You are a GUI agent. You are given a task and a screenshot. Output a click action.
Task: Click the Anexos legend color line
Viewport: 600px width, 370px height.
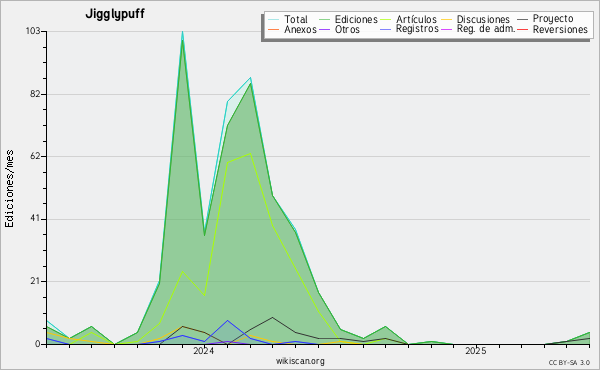point(273,29)
